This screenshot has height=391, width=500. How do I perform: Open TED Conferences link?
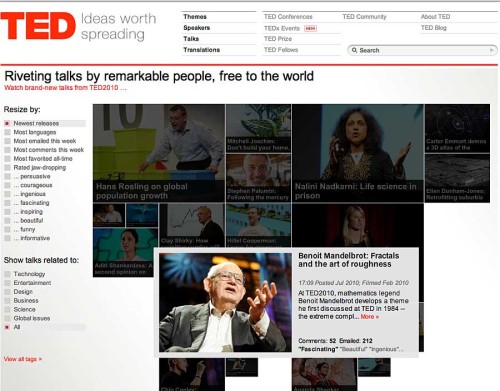point(288,17)
